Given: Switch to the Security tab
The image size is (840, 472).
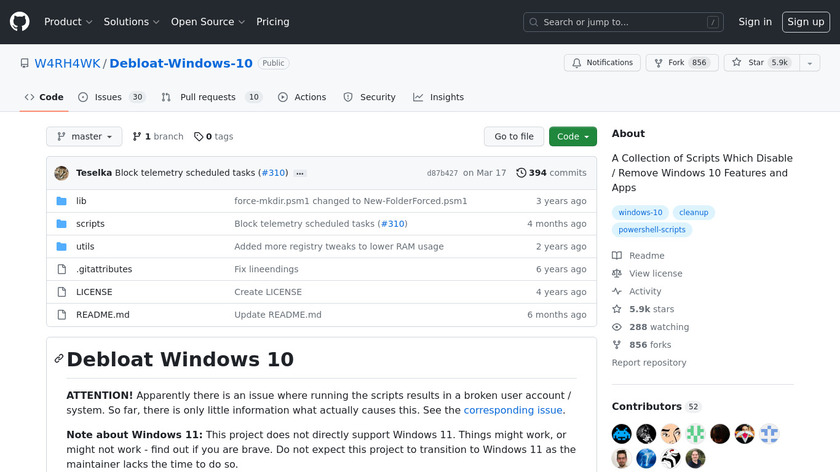Looking at the screenshot, I should (369, 97).
